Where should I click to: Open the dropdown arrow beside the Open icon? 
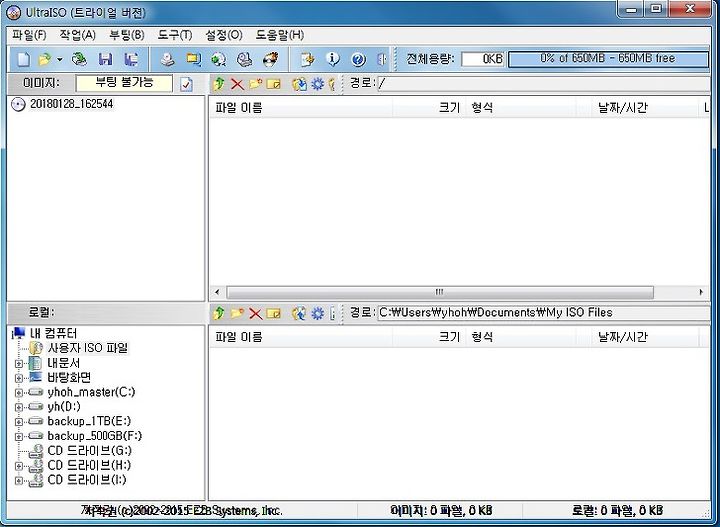point(60,59)
